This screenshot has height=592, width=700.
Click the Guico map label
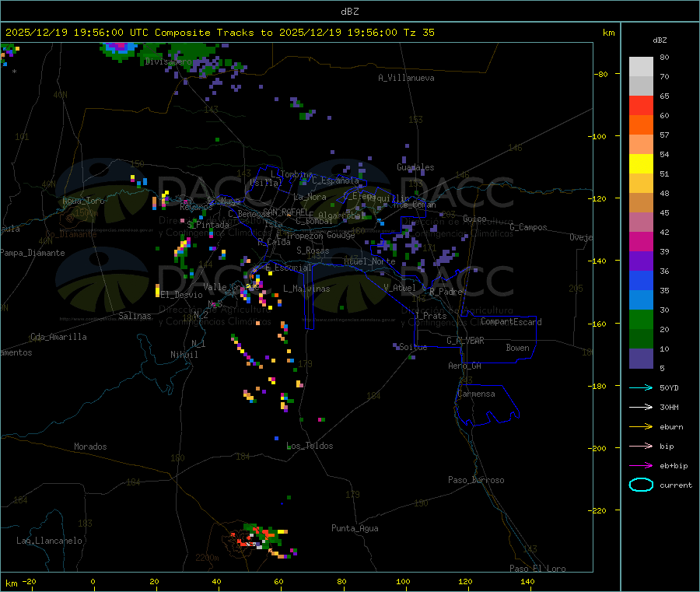474,219
